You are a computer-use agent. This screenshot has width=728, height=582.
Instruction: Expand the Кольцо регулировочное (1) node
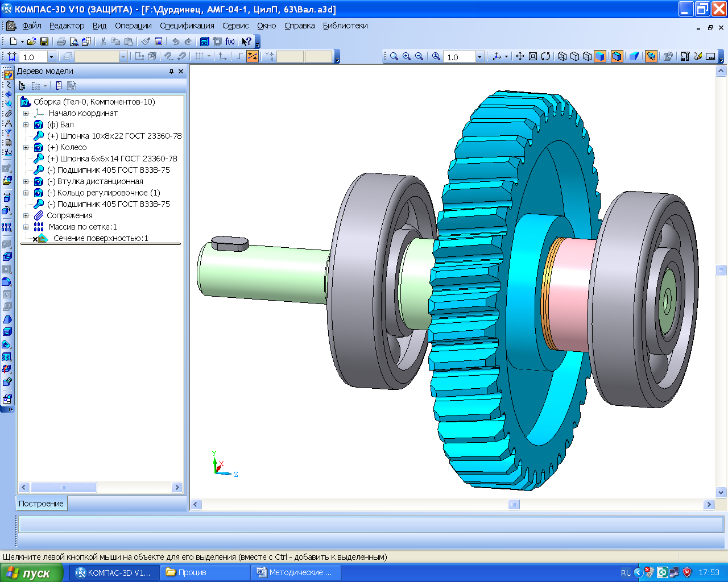[x=26, y=193]
